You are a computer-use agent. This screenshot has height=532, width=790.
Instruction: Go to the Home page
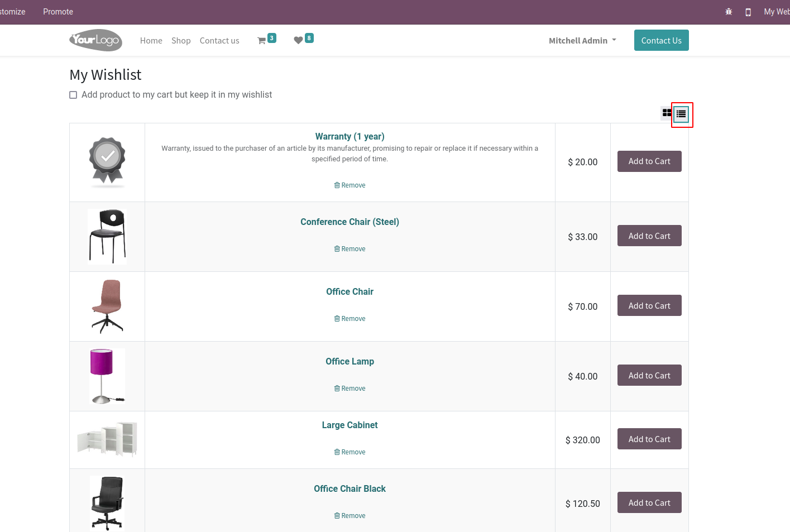click(x=151, y=41)
